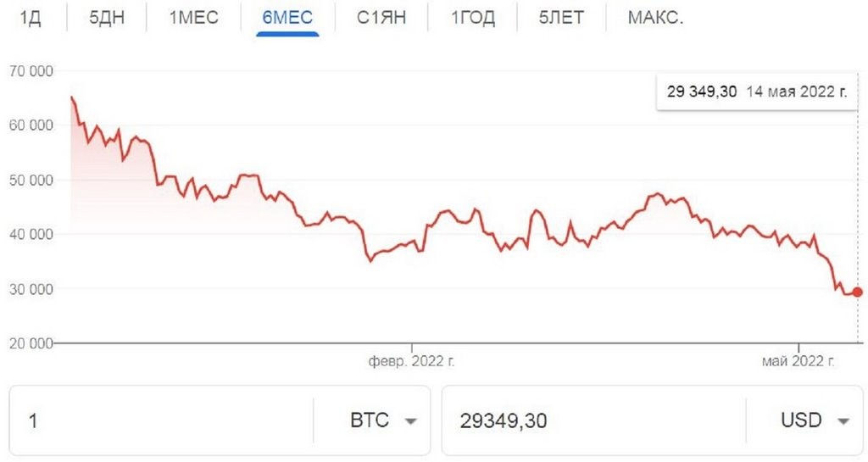The height and width of the screenshot is (462, 868).
Task: Show the МАКС. full history
Action: pyautogui.click(x=655, y=18)
